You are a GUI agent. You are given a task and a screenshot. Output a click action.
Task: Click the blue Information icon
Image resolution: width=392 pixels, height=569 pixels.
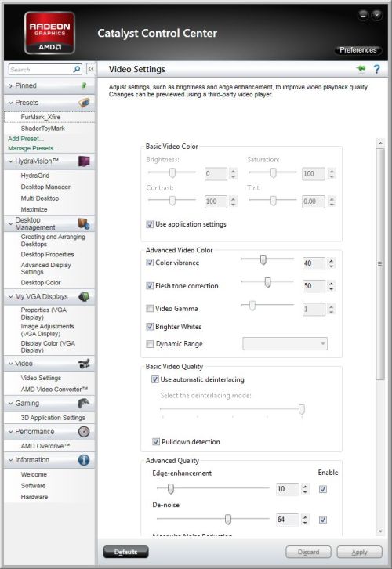(84, 460)
